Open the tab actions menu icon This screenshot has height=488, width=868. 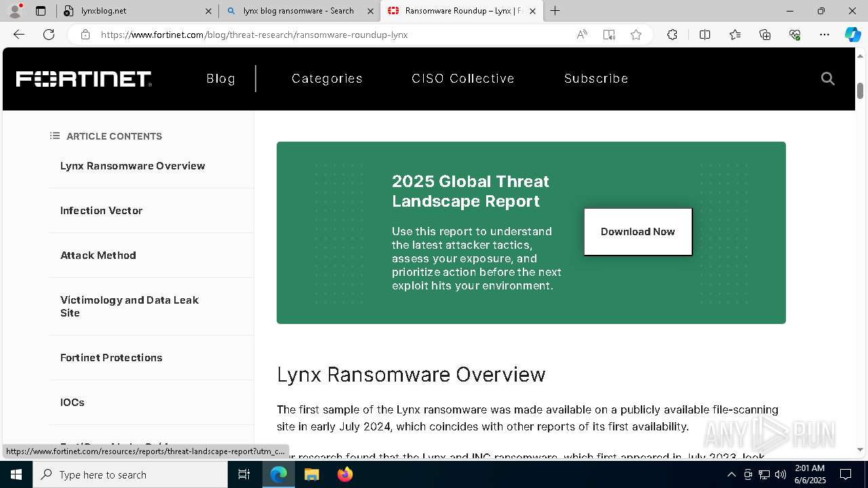click(x=41, y=11)
